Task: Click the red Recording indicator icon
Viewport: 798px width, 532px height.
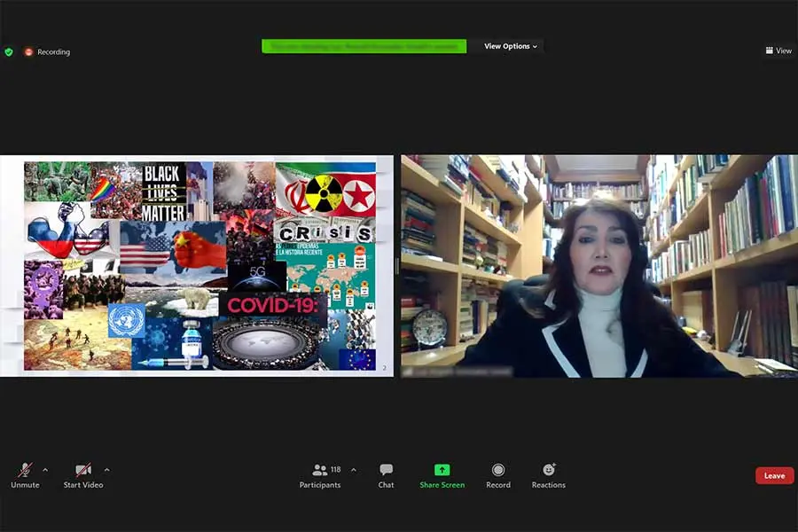Action: click(28, 51)
